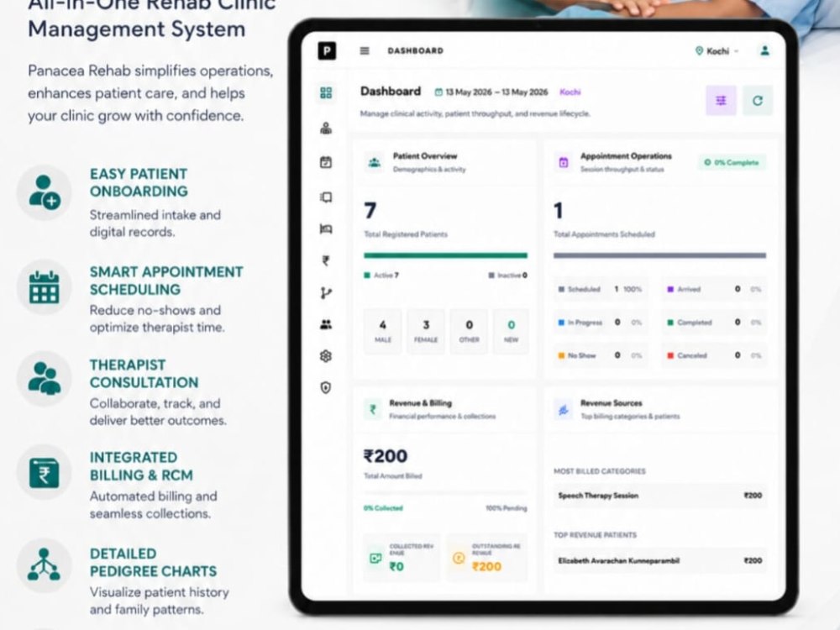Open the staff users sidebar icon
The height and width of the screenshot is (630, 840).
pyautogui.click(x=326, y=324)
